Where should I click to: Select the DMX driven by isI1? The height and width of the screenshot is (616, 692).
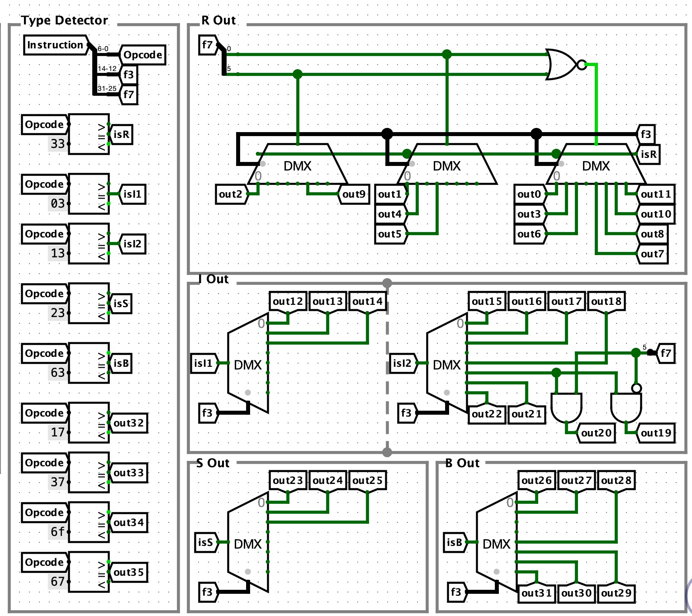(248, 363)
